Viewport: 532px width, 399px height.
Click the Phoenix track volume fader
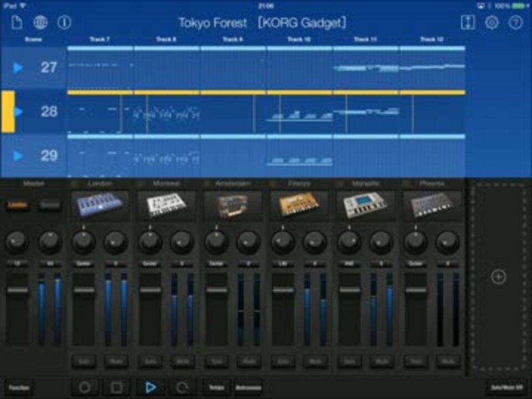pyautogui.click(x=416, y=290)
